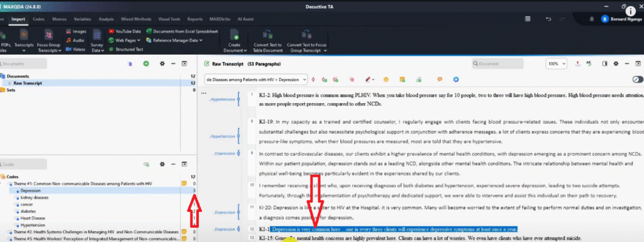The image size is (644, 242).
Task: Open Bernard Nganga user account
Action: [x=622, y=19]
